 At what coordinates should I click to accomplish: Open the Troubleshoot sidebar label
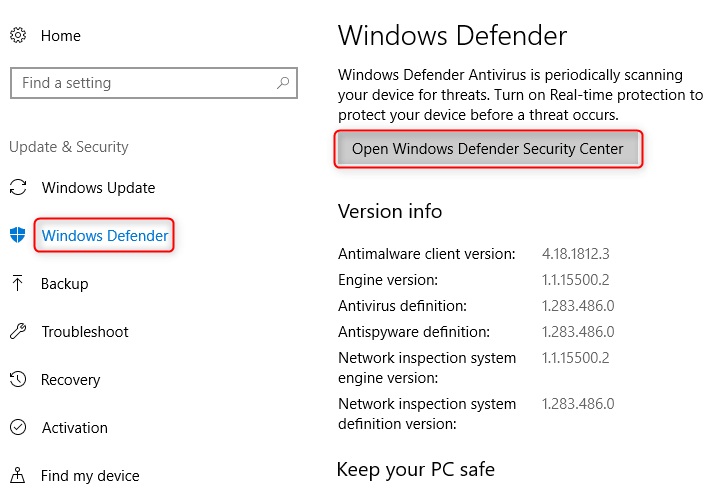85,332
